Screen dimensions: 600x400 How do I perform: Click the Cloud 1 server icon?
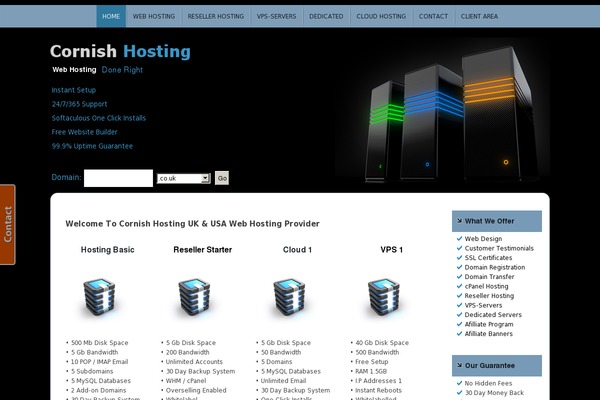coord(289,297)
